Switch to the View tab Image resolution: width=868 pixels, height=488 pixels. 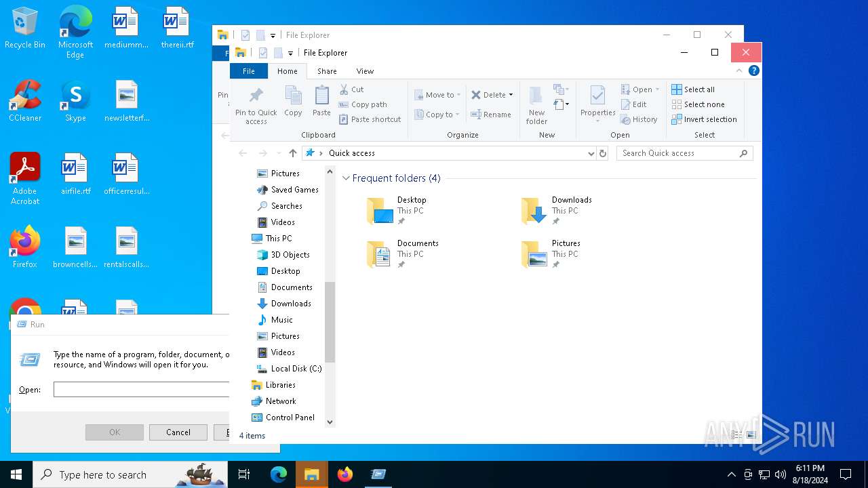click(365, 71)
